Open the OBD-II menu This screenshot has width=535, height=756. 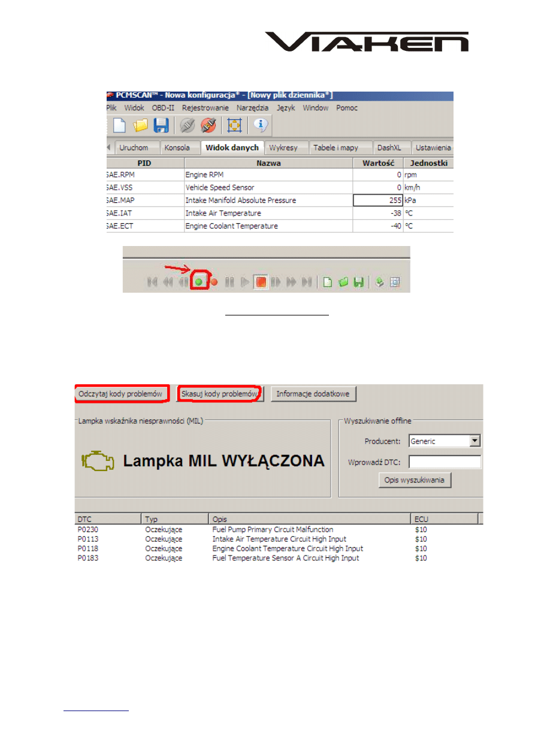tap(164, 108)
